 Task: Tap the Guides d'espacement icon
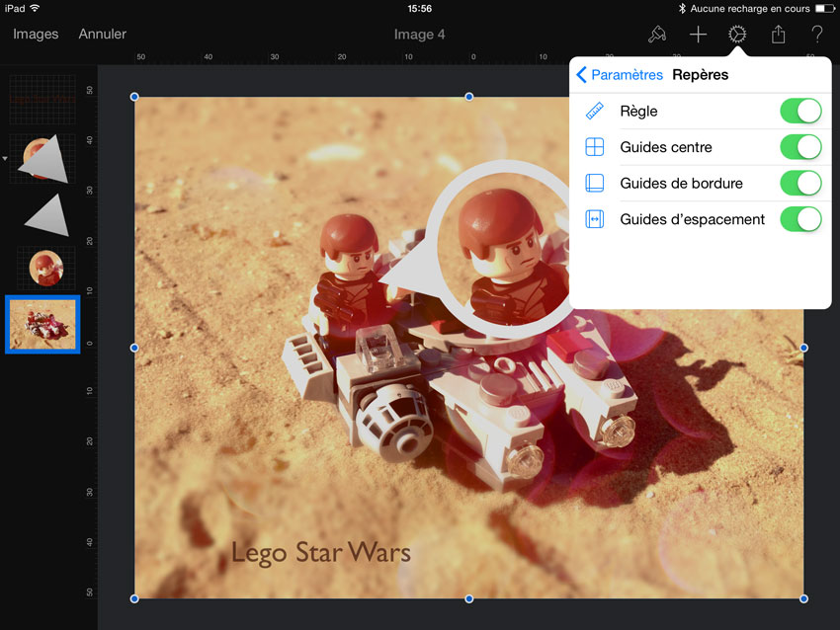coord(595,219)
